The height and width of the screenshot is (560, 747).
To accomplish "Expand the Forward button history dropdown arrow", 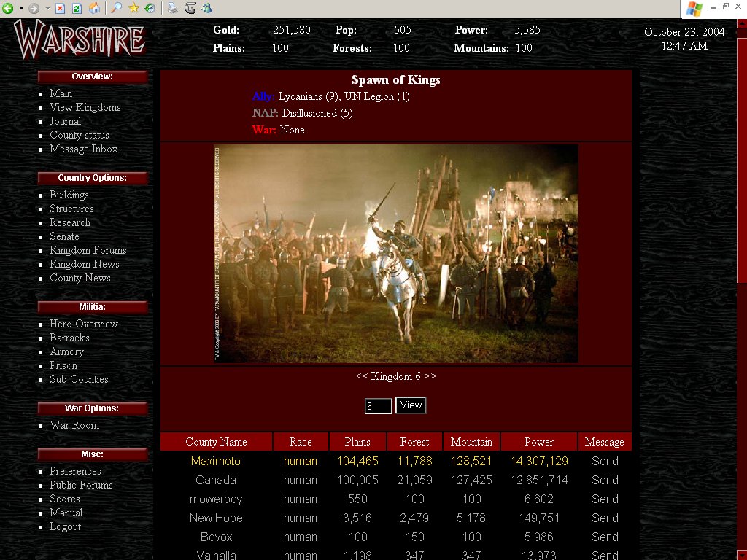I will 47,9.
